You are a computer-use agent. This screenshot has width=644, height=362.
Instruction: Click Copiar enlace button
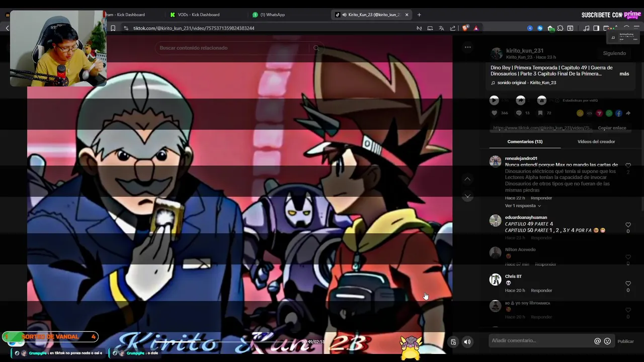coord(612,128)
